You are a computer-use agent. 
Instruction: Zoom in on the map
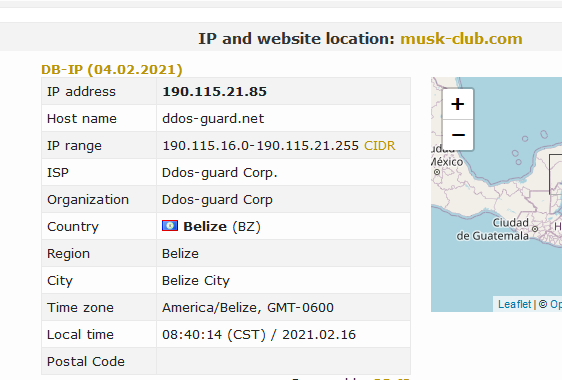click(458, 104)
